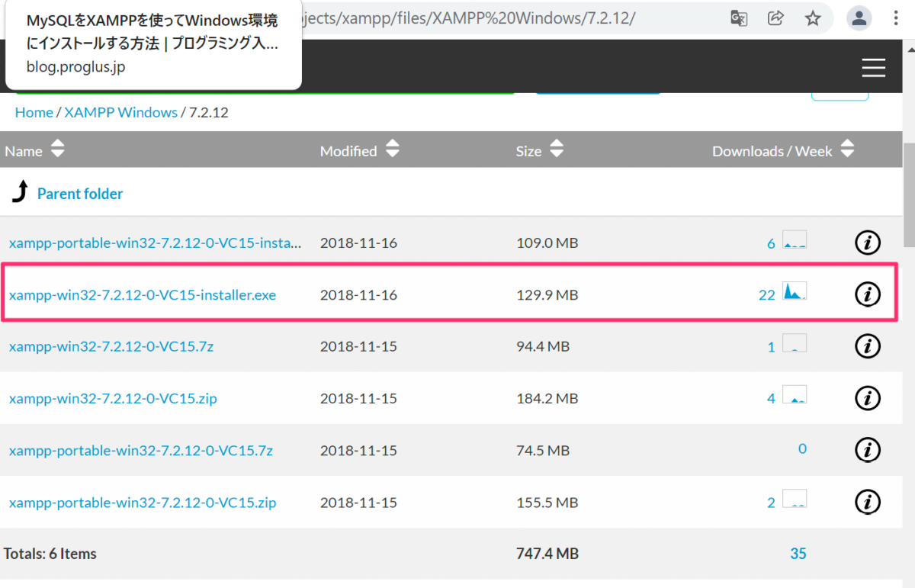Click the translate page icon

click(x=738, y=18)
